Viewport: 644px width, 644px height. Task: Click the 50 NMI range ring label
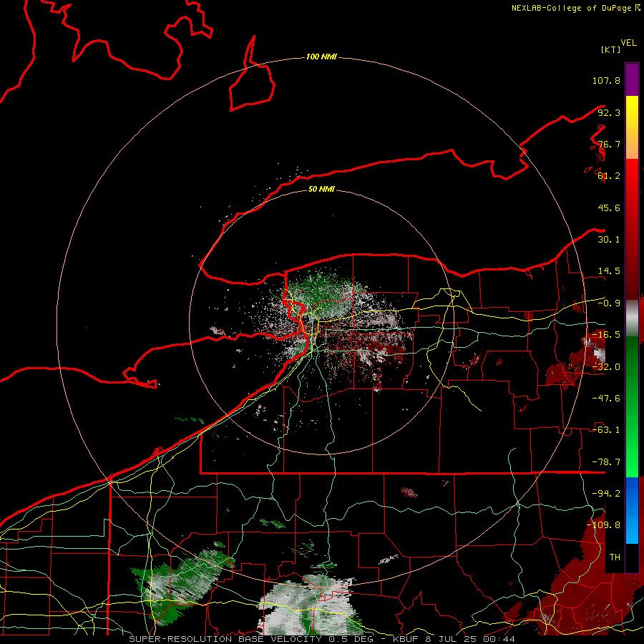321,189
